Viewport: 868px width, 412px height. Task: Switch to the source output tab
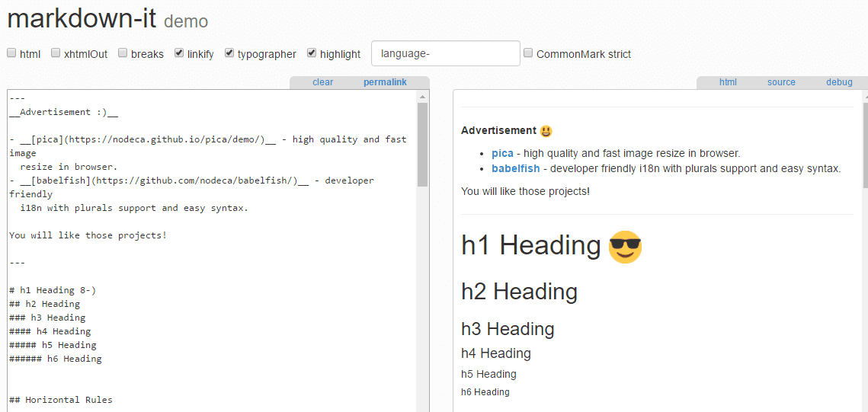pyautogui.click(x=781, y=82)
